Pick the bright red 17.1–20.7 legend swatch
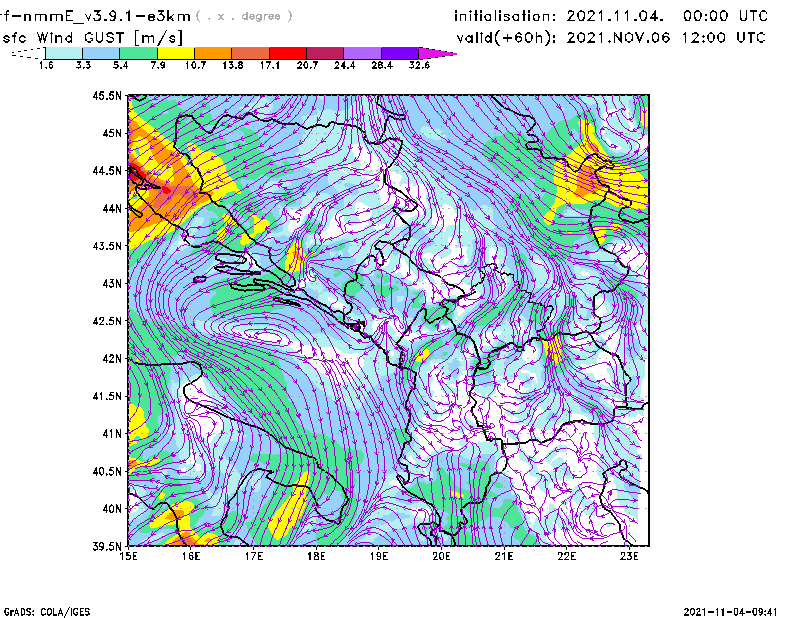Image resolution: width=800 pixels, height=618 pixels. tap(288, 53)
